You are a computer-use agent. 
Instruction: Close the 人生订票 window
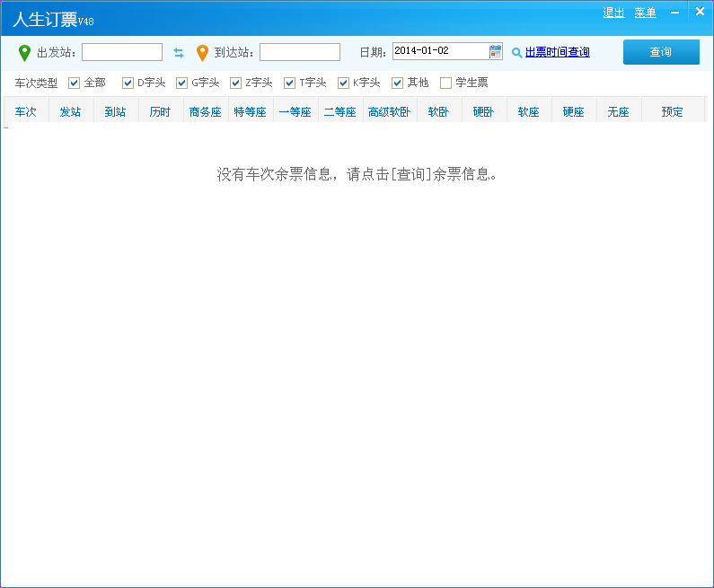[700, 12]
